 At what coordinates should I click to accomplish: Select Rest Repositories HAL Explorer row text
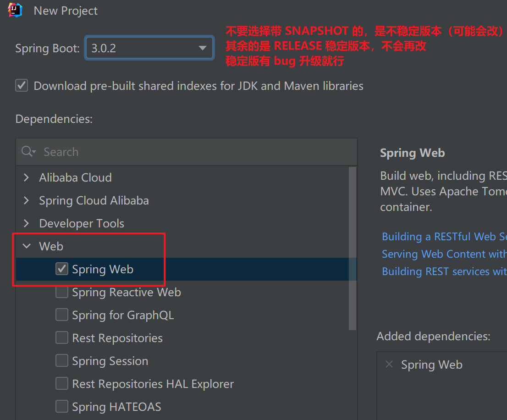point(153,384)
